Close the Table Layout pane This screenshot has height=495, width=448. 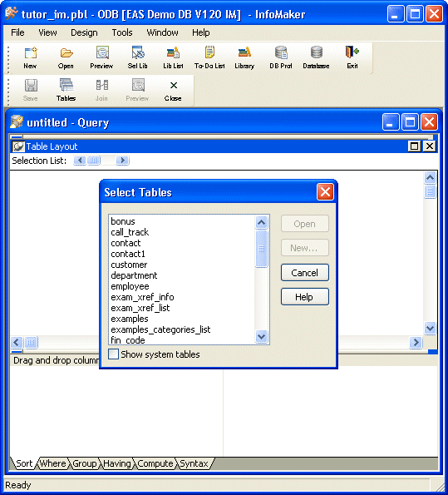pos(430,146)
